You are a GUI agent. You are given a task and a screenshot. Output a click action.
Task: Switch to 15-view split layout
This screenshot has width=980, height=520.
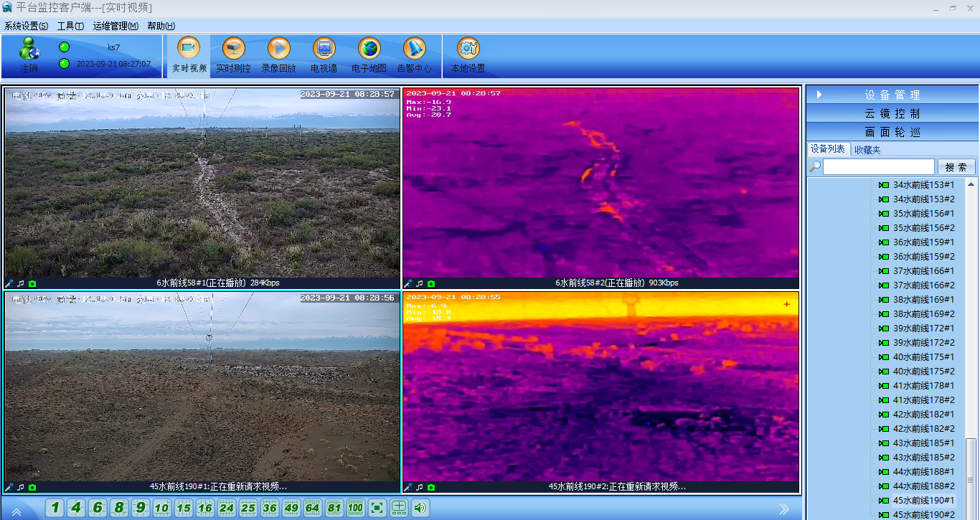click(x=184, y=509)
